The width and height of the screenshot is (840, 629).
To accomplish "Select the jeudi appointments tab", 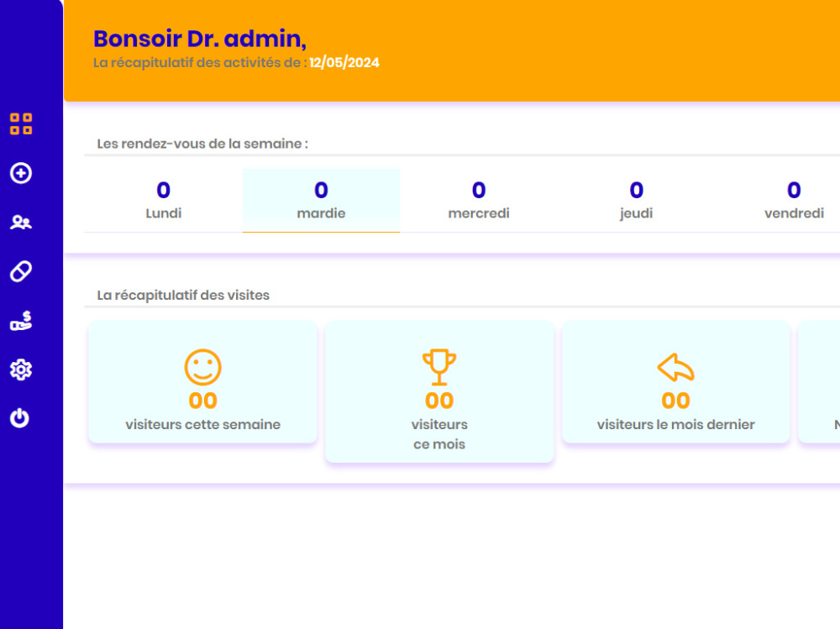I will coord(636,201).
